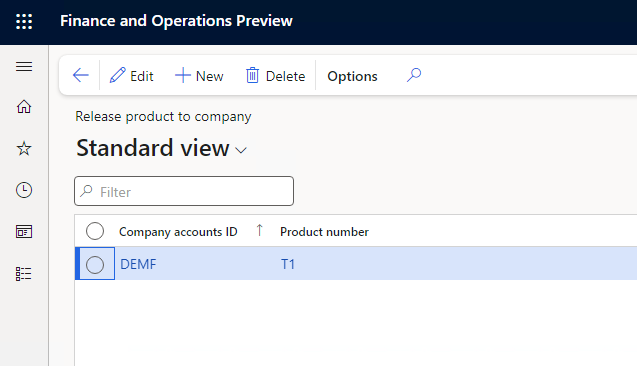This screenshot has height=366, width=637.
Task: Click the action pane search icon
Action: point(414,75)
